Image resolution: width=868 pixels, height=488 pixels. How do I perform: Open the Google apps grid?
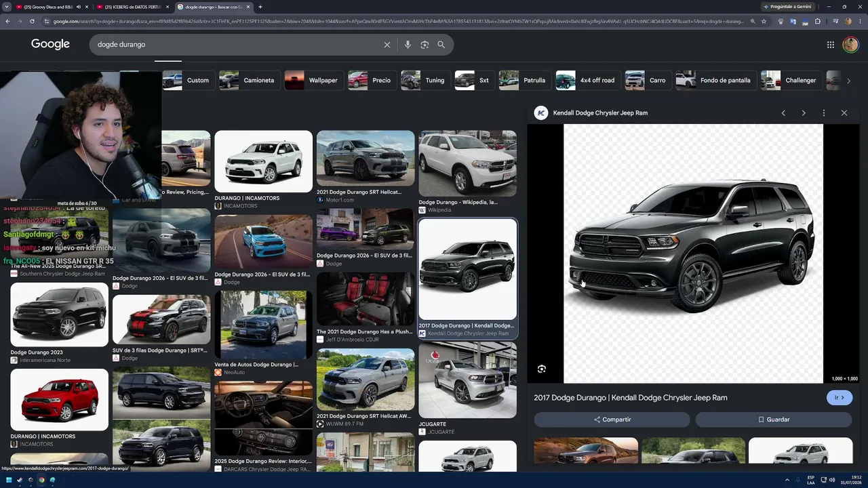point(831,45)
